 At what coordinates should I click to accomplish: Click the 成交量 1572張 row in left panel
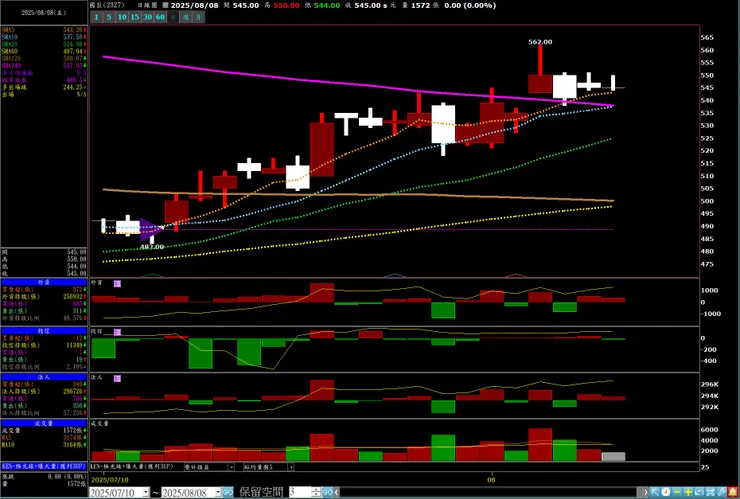coord(43,431)
